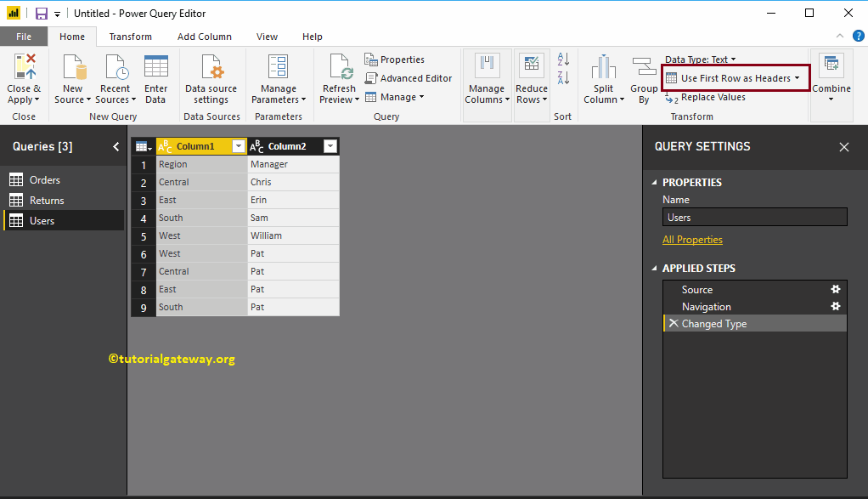Click the Close & Apply icon

pyautogui.click(x=24, y=67)
